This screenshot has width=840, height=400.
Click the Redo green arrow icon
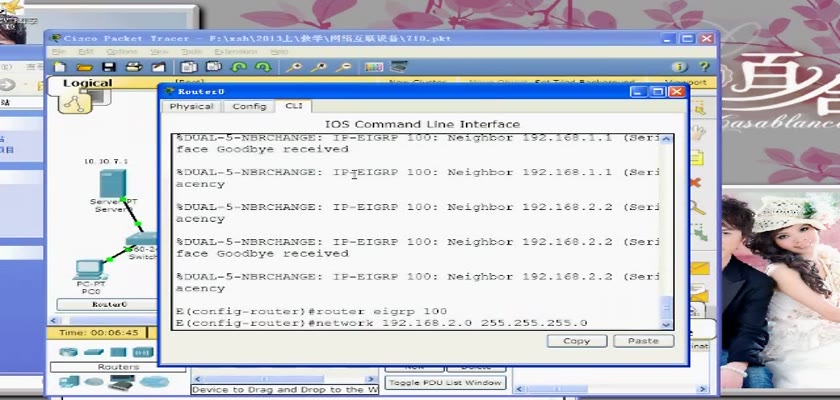[x=263, y=67]
